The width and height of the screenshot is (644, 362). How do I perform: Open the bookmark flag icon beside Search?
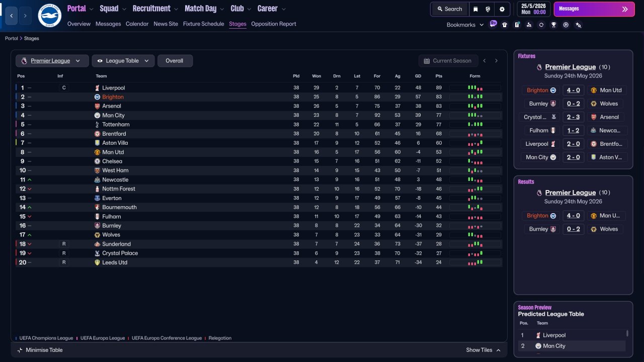tap(475, 9)
